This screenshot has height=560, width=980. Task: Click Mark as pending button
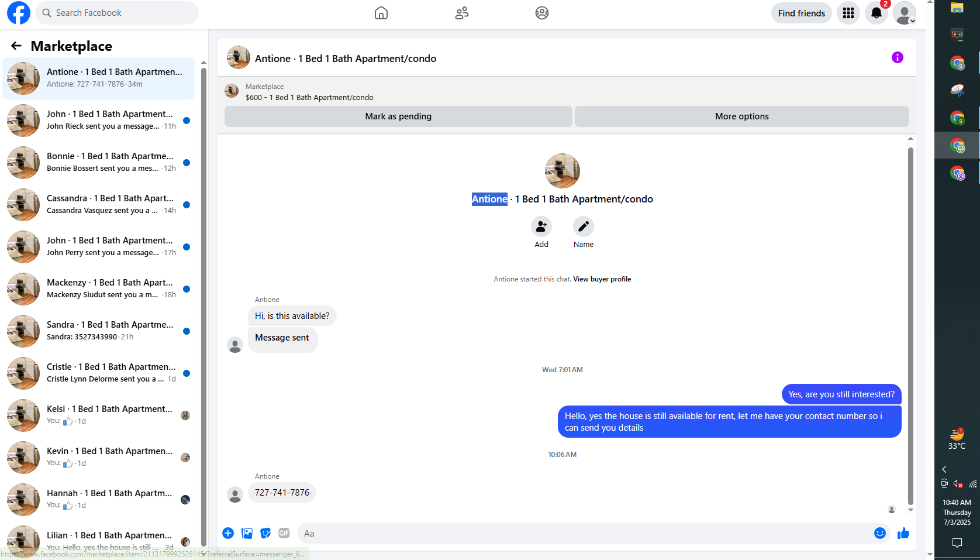point(398,116)
